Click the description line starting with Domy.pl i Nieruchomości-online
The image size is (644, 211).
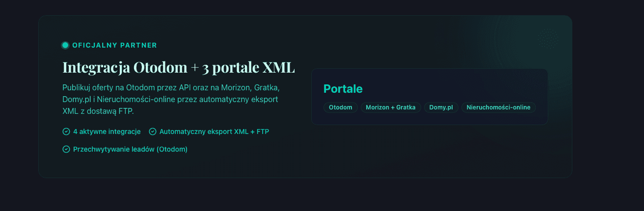tap(170, 100)
